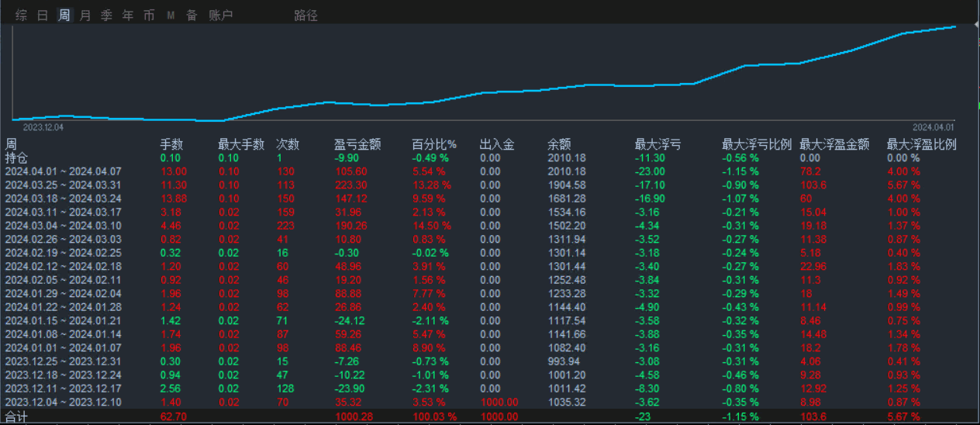Select the 持仓 open positions row
Viewport: 980px width, 425px height.
click(490, 157)
